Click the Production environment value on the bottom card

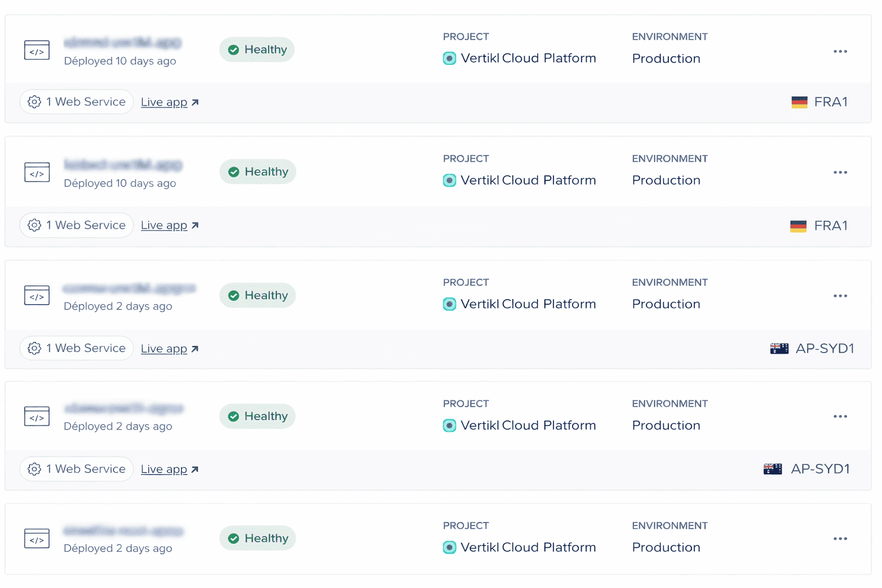click(666, 547)
